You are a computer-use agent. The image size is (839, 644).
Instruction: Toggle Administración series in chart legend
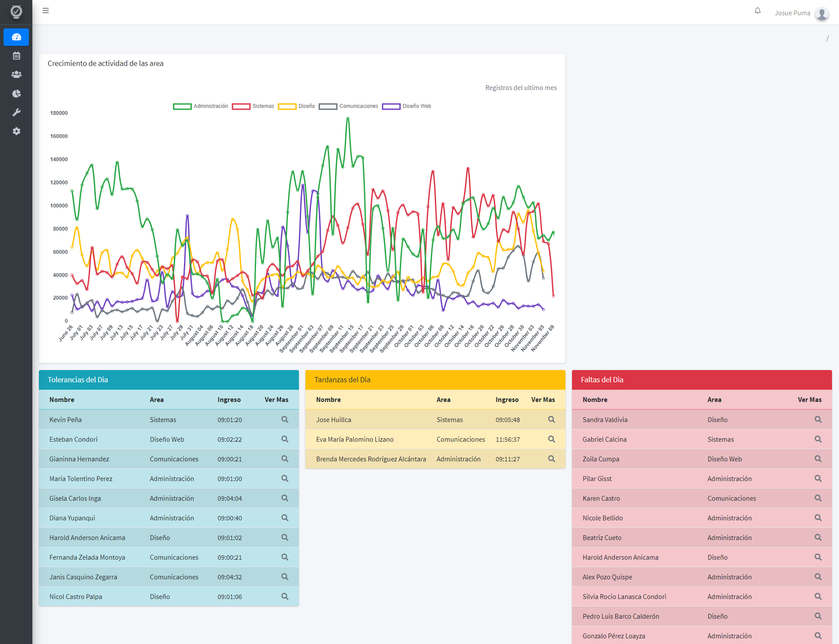coord(201,106)
